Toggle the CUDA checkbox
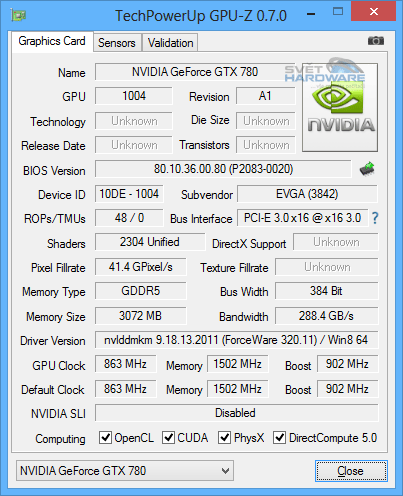The image size is (403, 496). (x=168, y=437)
